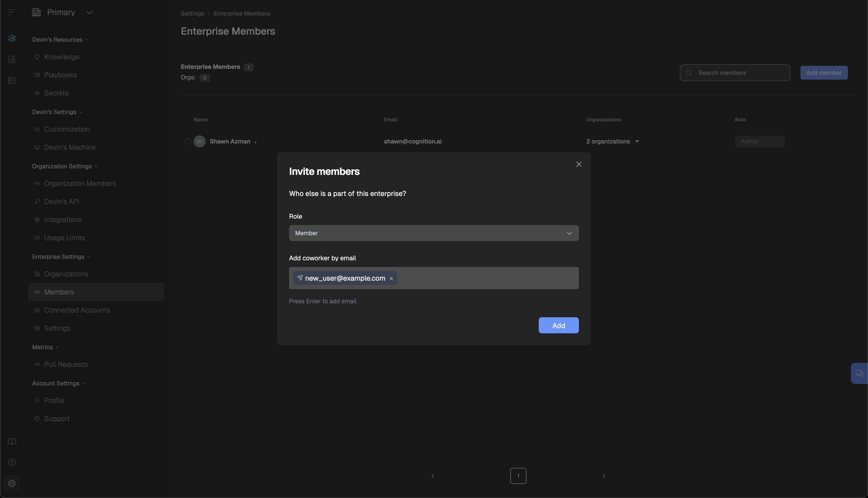868x498 pixels.
Task: Open the search document icon in left rail
Action: (x=12, y=59)
